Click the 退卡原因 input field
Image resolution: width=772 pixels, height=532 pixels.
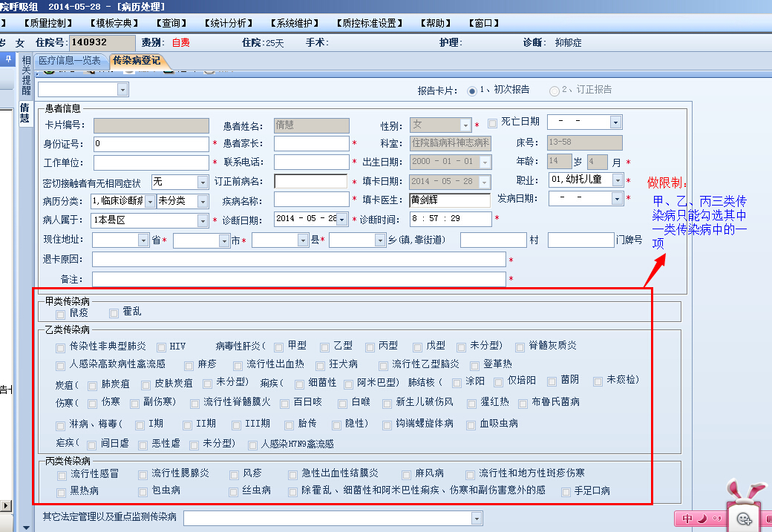pos(299,260)
